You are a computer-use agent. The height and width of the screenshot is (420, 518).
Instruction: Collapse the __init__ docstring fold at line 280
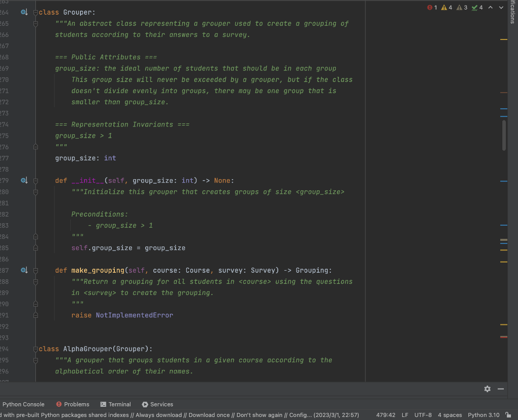click(x=36, y=192)
